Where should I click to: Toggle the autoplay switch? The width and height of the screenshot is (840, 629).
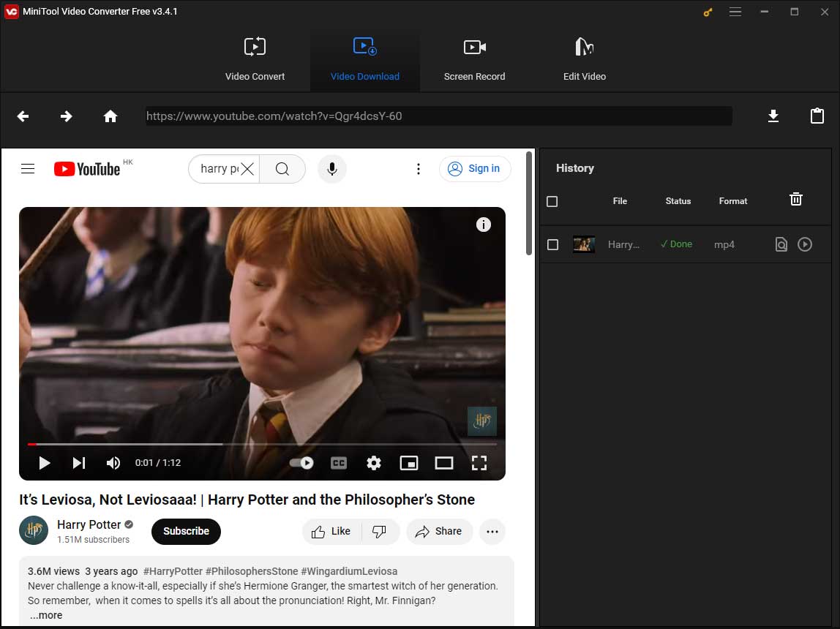click(x=301, y=463)
